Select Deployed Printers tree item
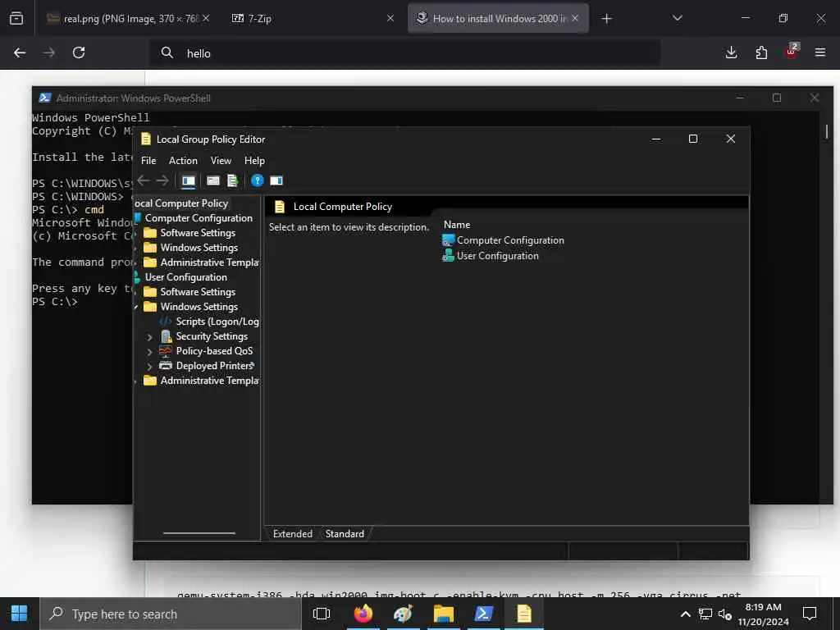840x630 pixels. point(215,366)
